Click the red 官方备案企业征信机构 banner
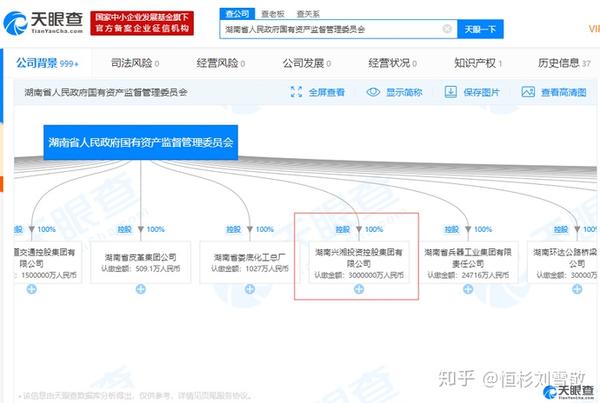 142,23
